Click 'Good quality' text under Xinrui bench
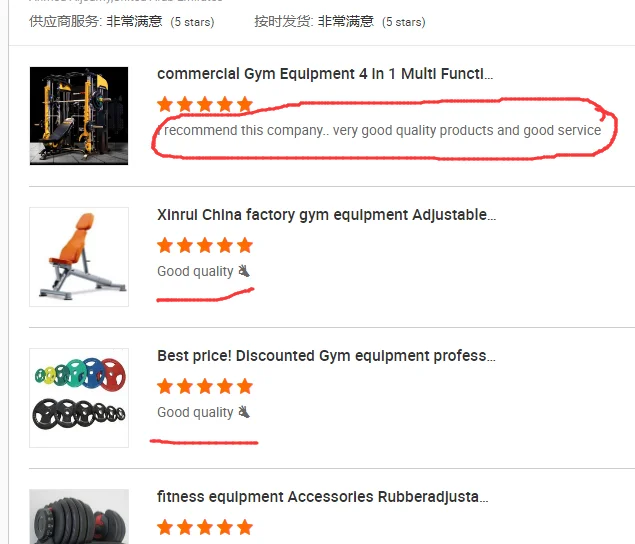 click(x=195, y=271)
